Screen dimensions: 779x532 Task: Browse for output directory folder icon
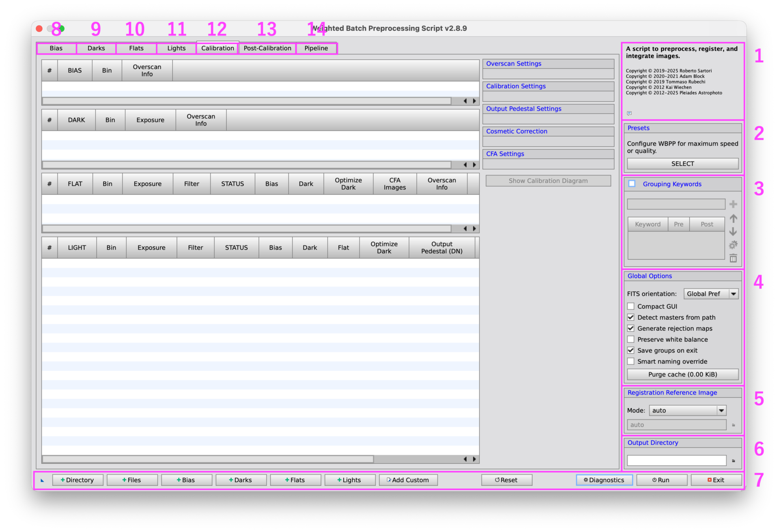pos(733,461)
